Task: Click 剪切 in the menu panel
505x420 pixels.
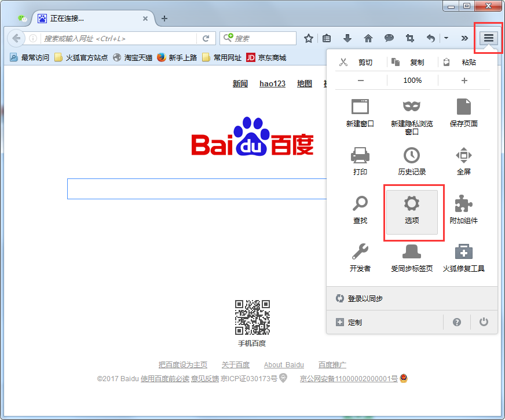Action: 360,62
